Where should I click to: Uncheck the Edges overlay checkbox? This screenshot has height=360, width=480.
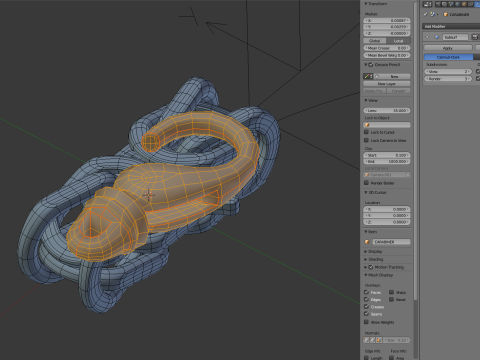tap(366, 299)
